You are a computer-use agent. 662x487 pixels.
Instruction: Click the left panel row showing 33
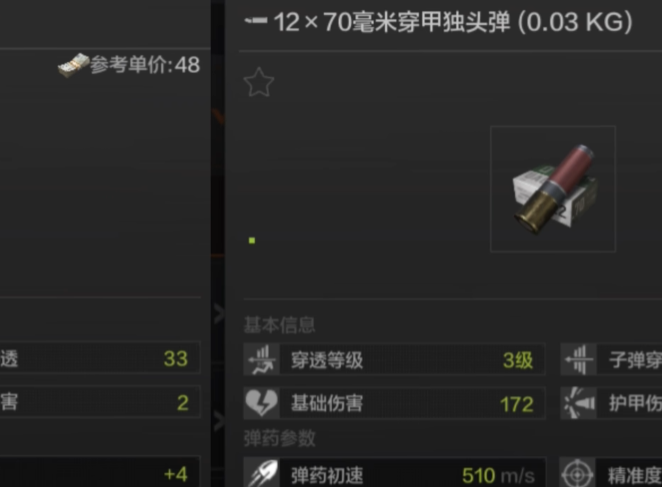100,358
